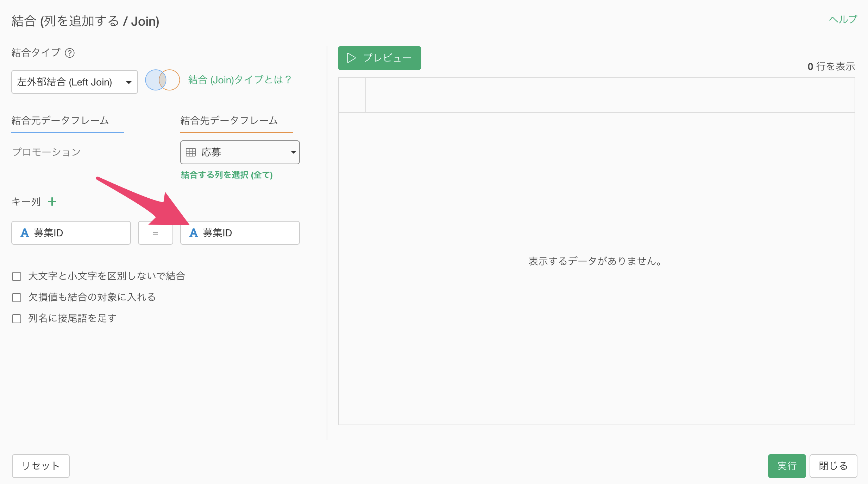
Task: Click the Venn diagram join illustration
Action: tap(163, 80)
